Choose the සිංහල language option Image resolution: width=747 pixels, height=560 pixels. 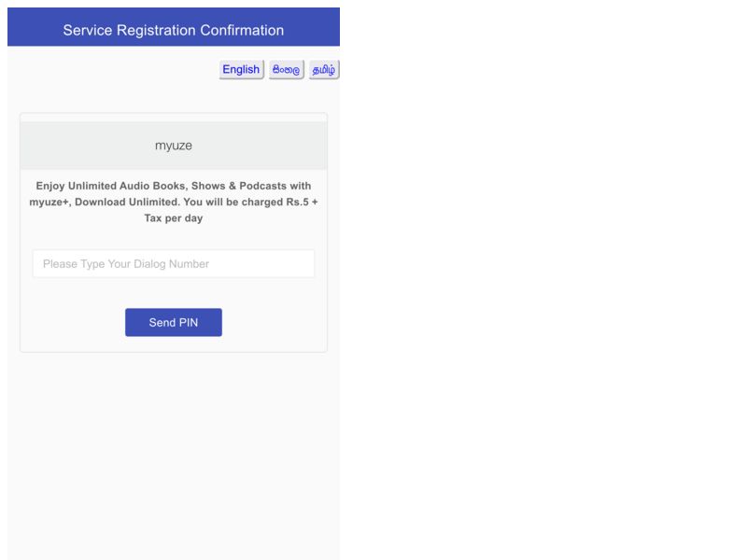(287, 70)
